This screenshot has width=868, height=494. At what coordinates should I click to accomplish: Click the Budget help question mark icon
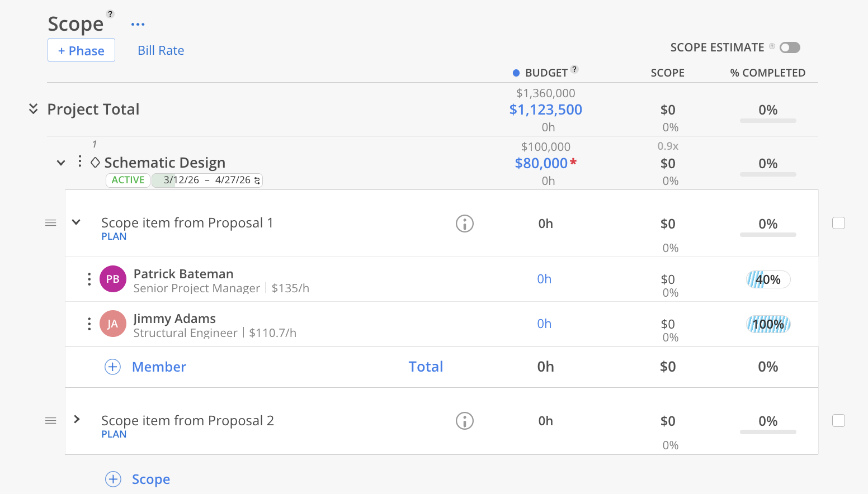tap(574, 70)
